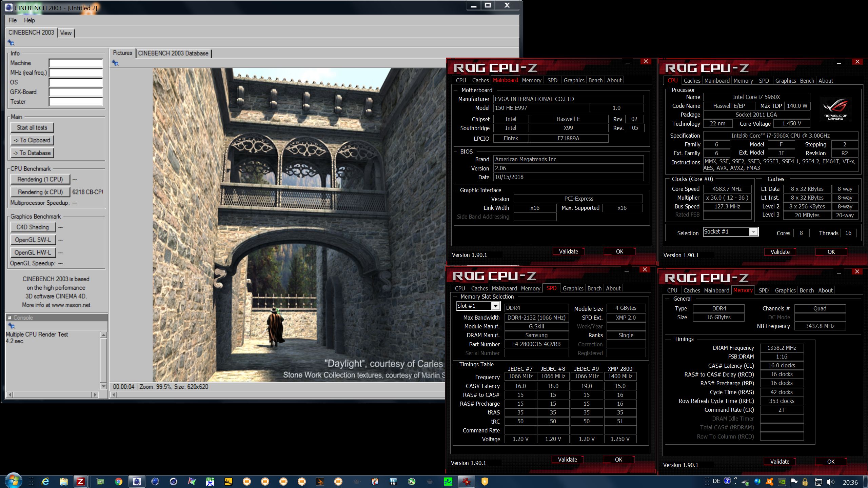Open the green circuit board taskbar icon
This screenshot has width=868, height=488.
click(100, 482)
